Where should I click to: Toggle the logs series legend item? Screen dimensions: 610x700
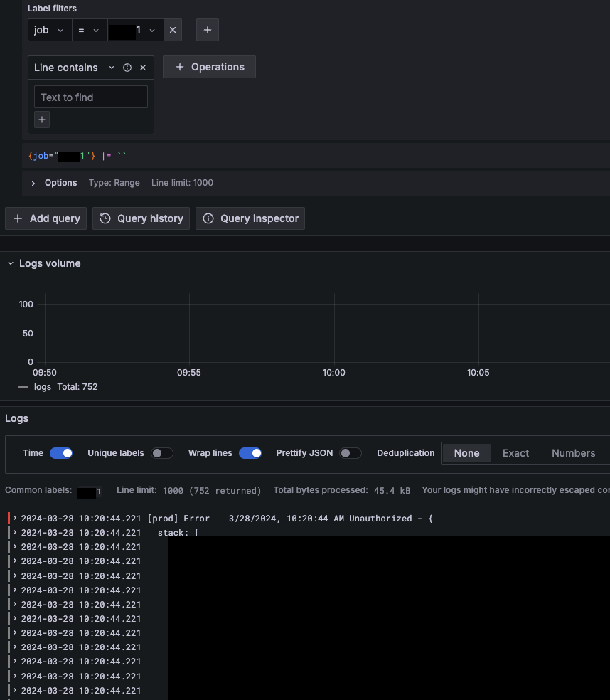pos(43,387)
